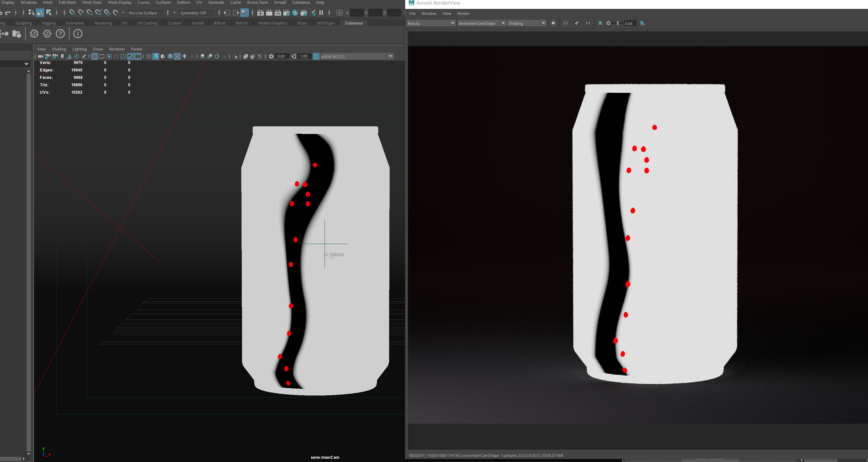
Task: Click first Substance S logo shelf icon
Action: pyautogui.click(x=34, y=34)
